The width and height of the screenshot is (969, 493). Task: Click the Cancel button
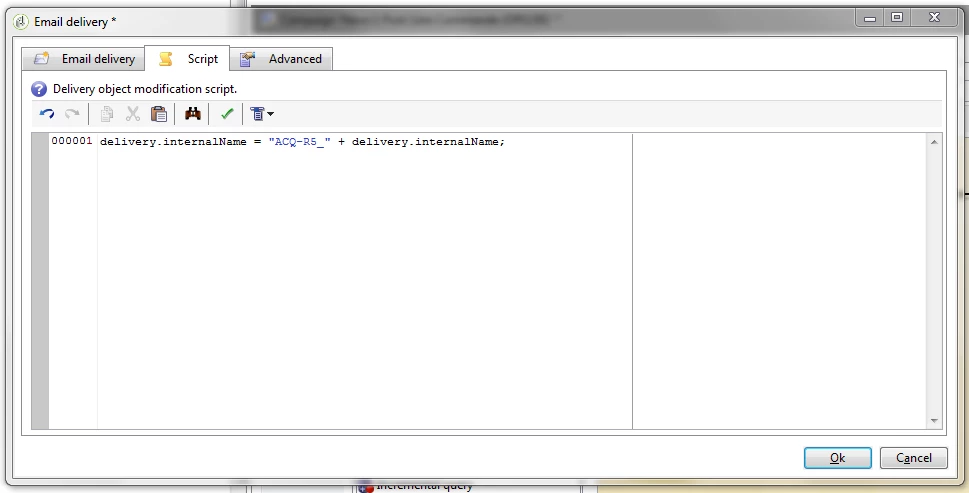pyautogui.click(x=913, y=458)
